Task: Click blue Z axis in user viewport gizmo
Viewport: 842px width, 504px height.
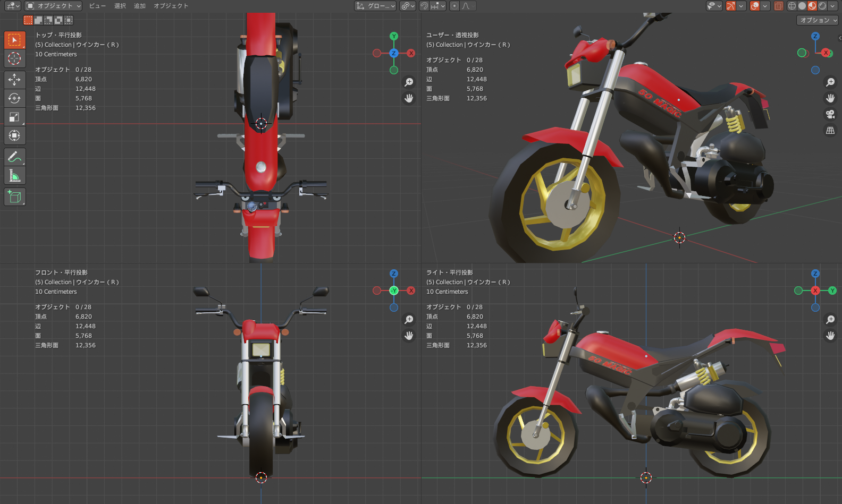Action: [x=815, y=36]
